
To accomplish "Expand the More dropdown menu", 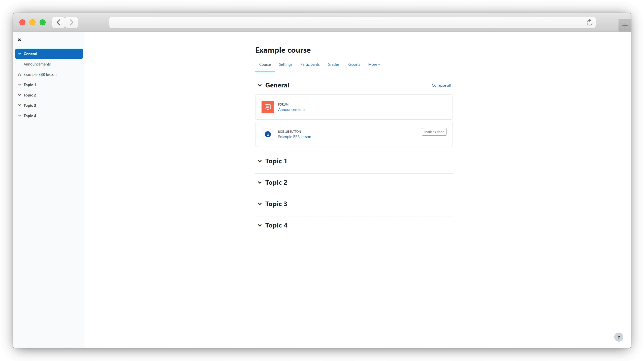I will (x=374, y=64).
